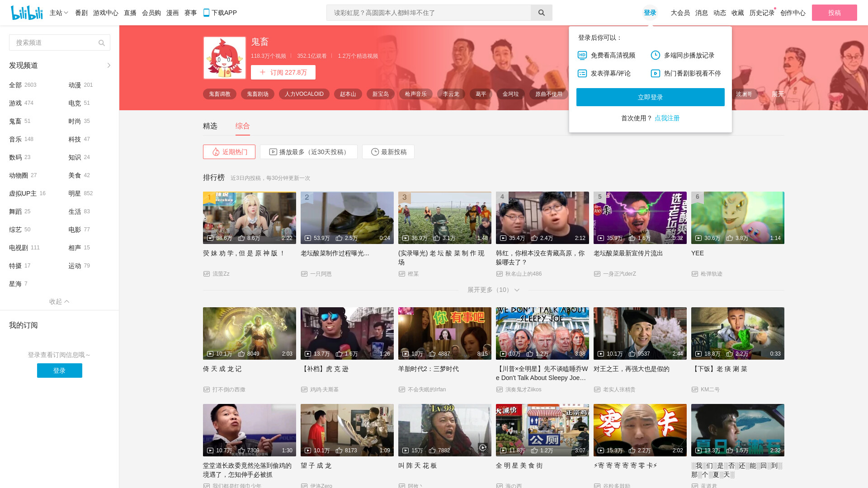Screen dimensions: 868x488
Task: Click the 点我注册 link
Action: click(667, 118)
